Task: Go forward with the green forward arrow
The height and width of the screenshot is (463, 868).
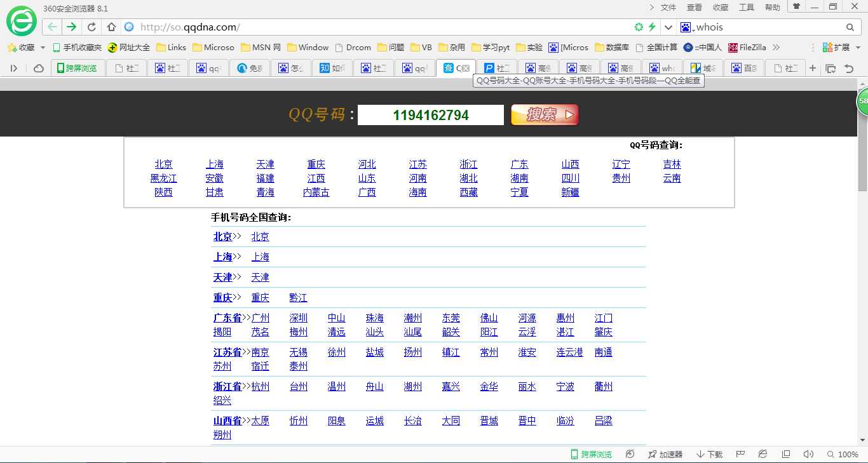Action: tap(71, 27)
